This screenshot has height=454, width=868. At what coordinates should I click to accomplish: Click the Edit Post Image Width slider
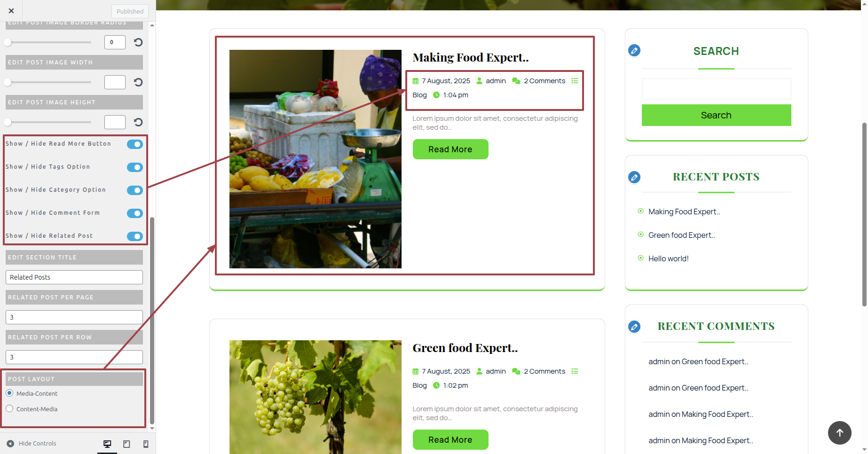[x=48, y=82]
